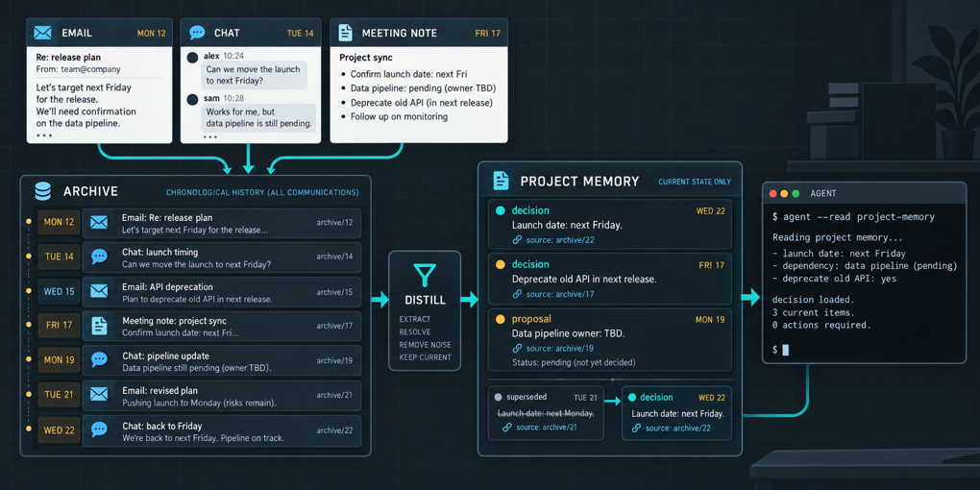Click 'archive/12' path label

coord(334,222)
